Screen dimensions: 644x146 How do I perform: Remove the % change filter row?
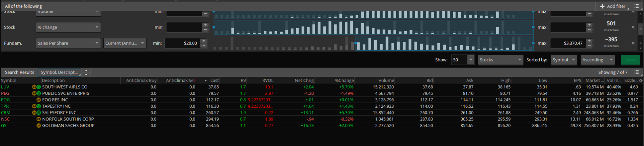(633, 27)
